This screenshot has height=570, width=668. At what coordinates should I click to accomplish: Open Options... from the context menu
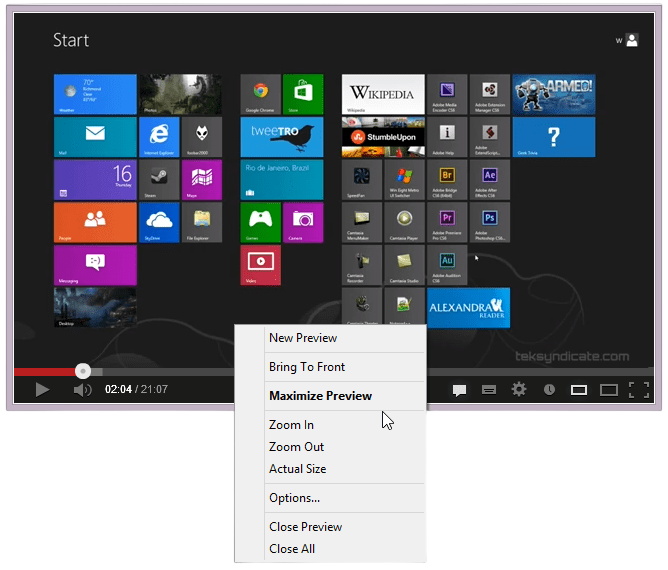point(294,498)
